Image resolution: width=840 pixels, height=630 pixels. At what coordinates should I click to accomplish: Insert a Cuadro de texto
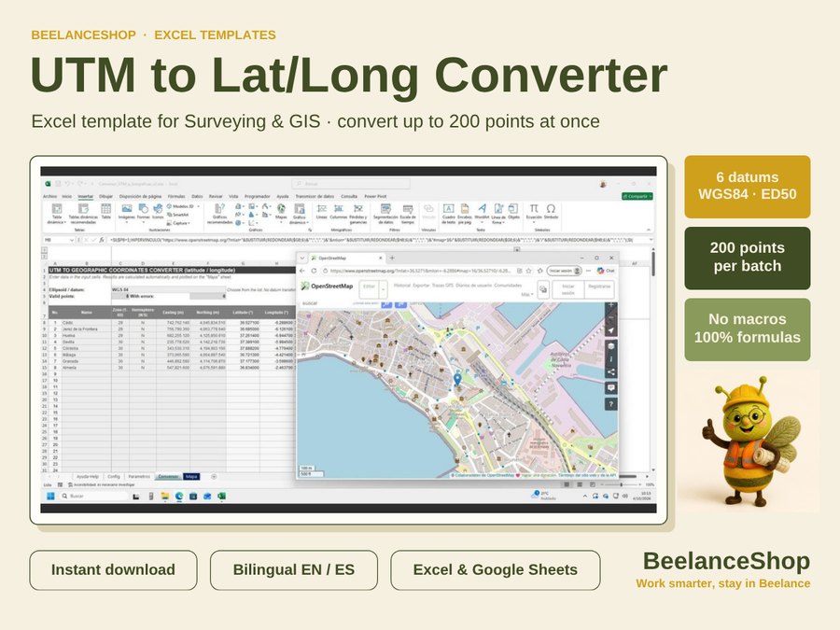[448, 214]
